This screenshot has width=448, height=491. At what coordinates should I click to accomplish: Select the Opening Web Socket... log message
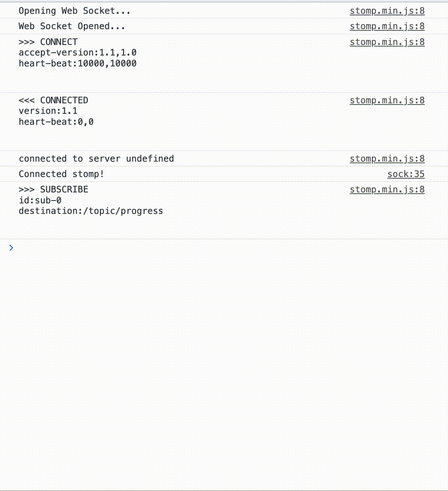coord(75,11)
